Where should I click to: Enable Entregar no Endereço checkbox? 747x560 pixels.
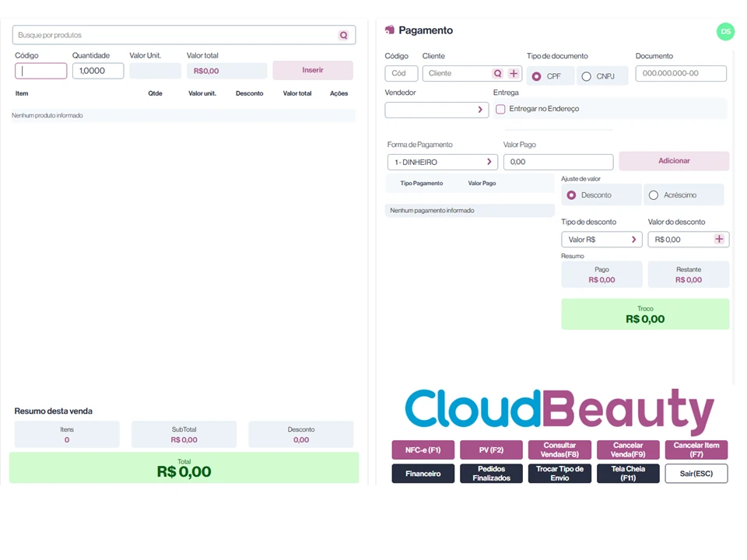pos(500,109)
